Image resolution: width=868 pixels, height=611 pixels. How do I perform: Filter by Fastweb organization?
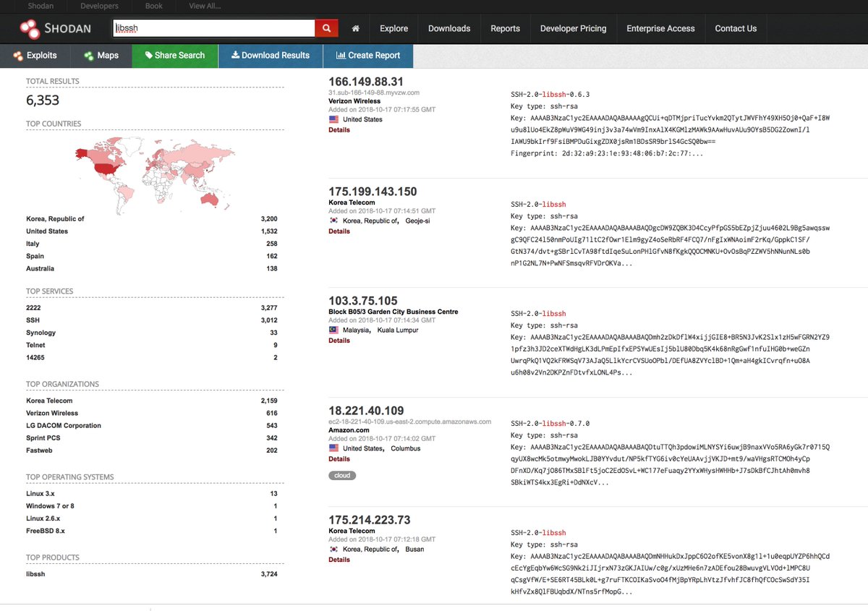pyautogui.click(x=39, y=450)
